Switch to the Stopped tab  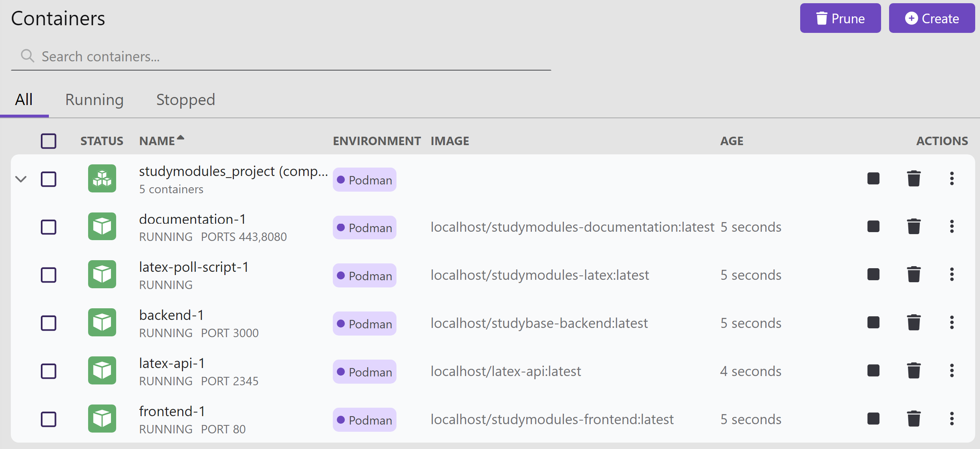click(185, 99)
